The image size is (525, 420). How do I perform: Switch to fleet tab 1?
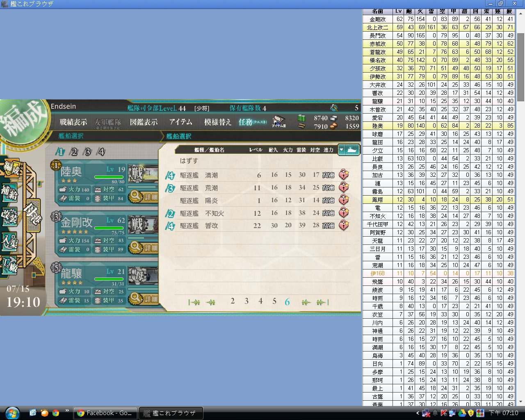tap(61, 152)
